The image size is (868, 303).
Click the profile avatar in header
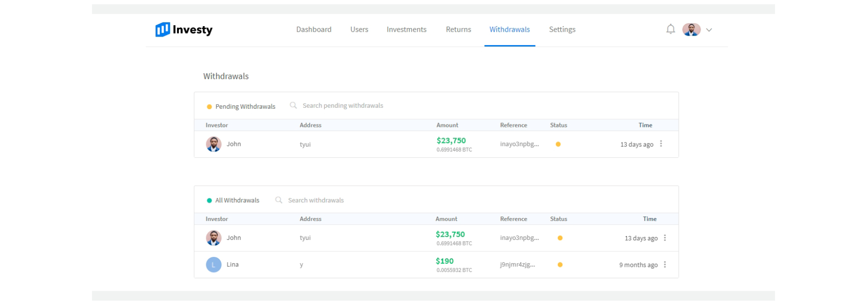tap(691, 29)
